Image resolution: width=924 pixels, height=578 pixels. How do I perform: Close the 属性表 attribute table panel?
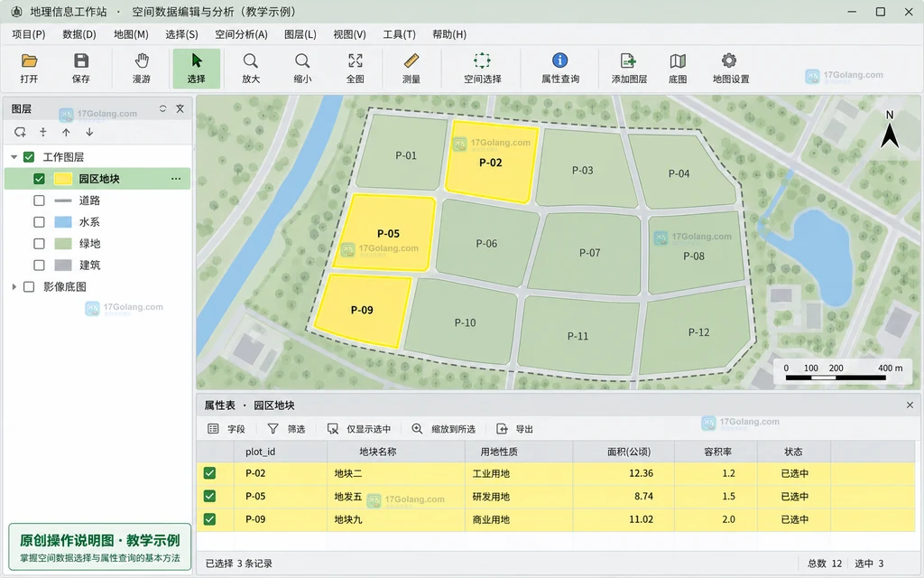click(910, 406)
